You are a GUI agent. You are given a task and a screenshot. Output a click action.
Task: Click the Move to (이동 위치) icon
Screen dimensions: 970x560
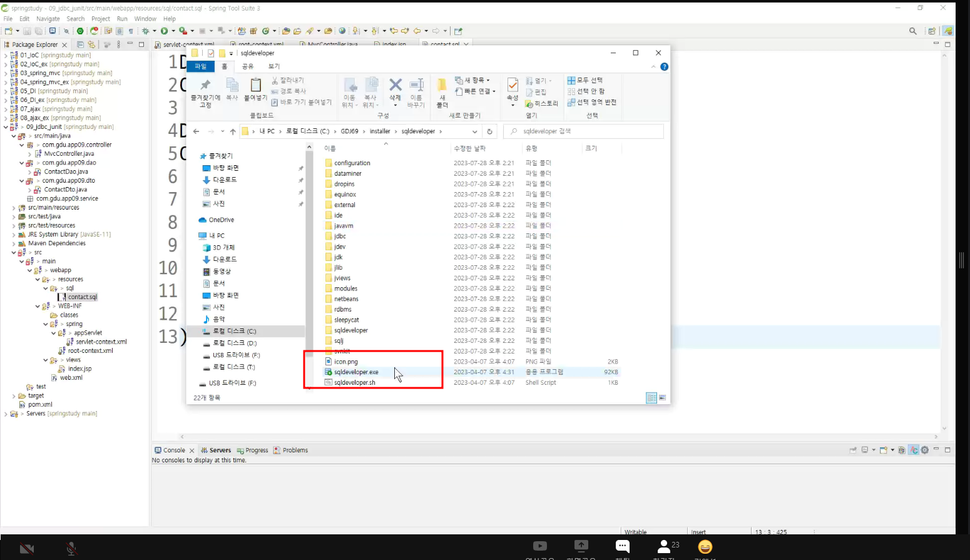(350, 86)
